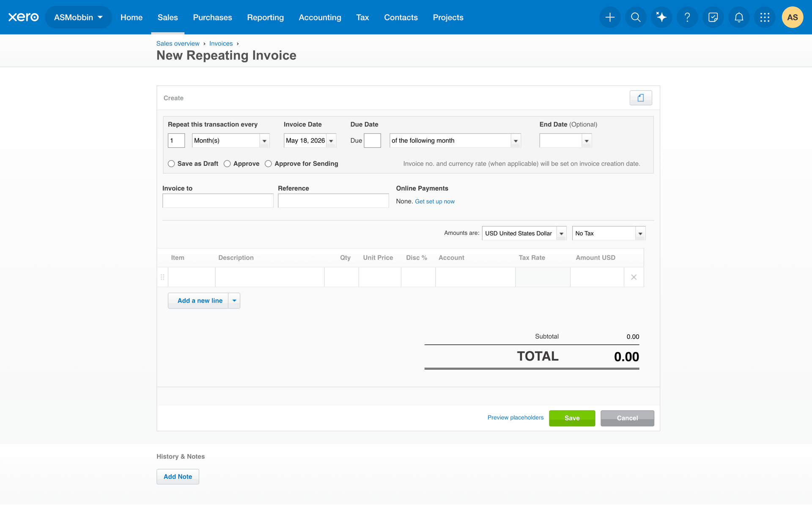812x510 pixels.
Task: Click the Amount USD cell
Action: pyautogui.click(x=597, y=277)
